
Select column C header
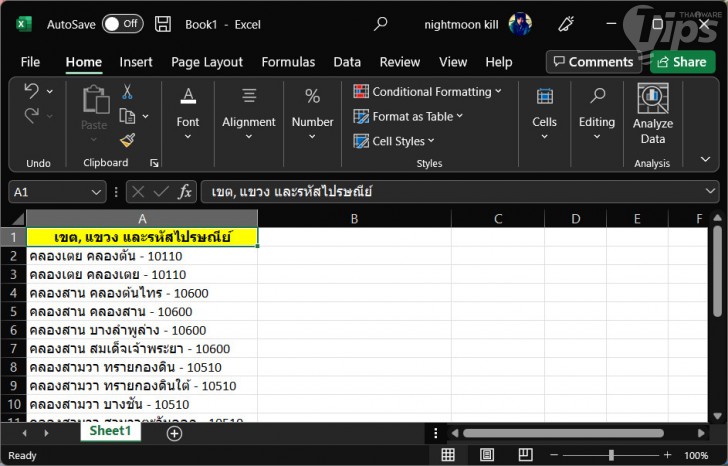(x=498, y=218)
